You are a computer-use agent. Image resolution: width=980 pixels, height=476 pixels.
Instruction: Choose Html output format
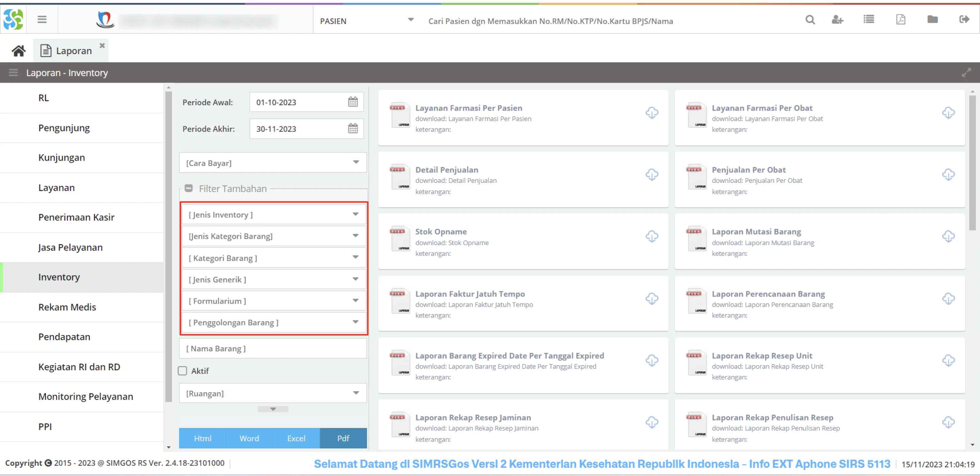[x=202, y=438]
